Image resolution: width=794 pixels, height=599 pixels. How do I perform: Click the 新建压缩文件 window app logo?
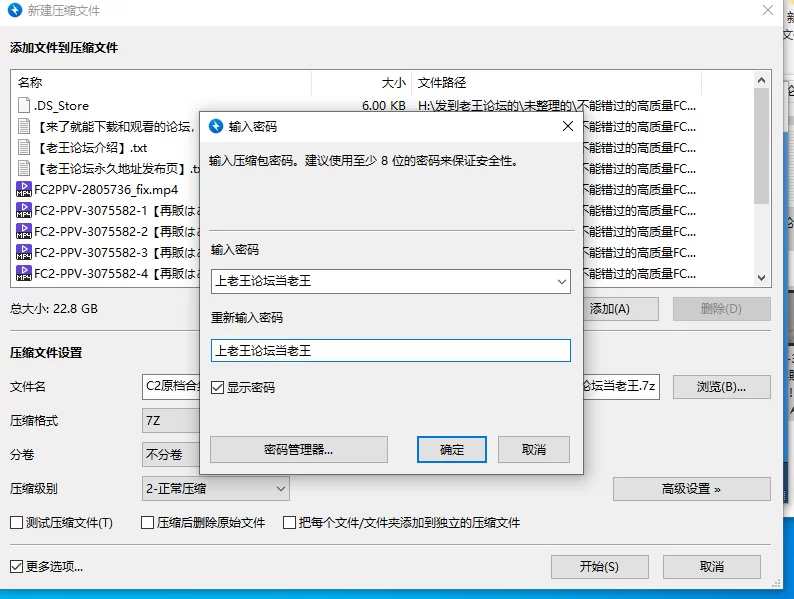(x=15, y=10)
